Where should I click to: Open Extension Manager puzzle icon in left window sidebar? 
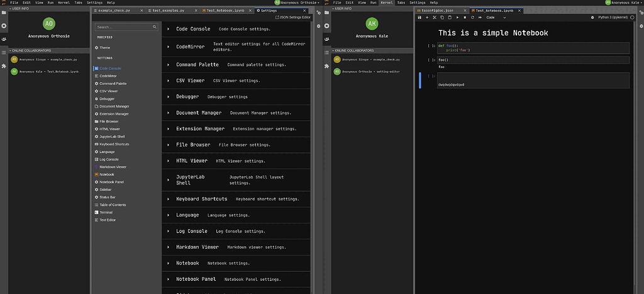(x=4, y=65)
